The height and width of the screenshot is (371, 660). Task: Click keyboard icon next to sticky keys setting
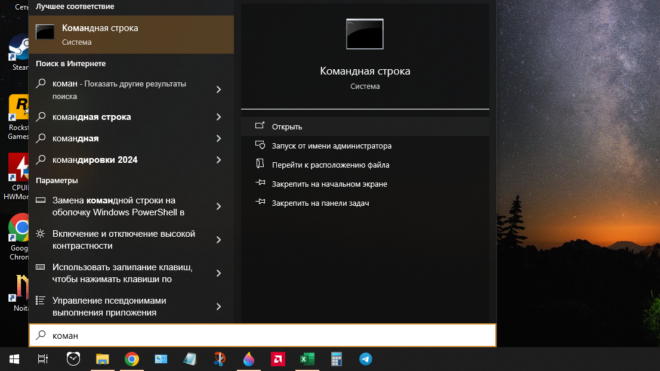40,267
